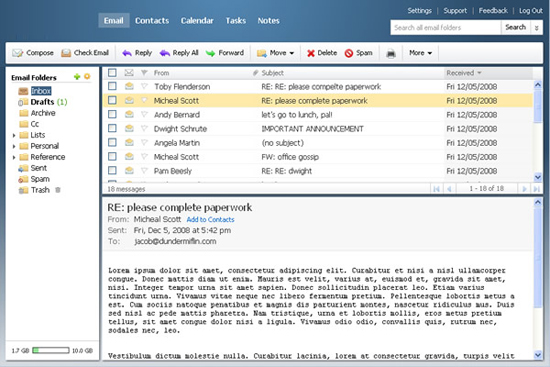550x367 pixels.
Task: Check the selected Micheal Scott paperwork checkbox
Action: pos(112,100)
